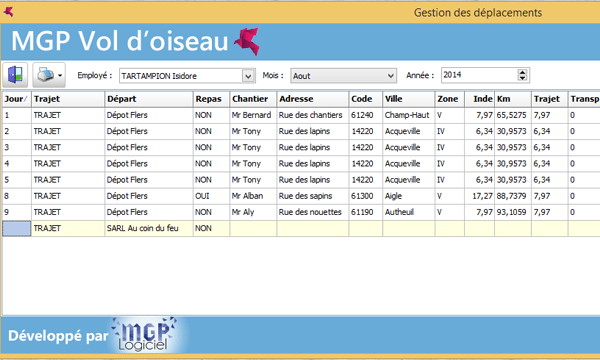Click the Adresse column header
Screen dimensions: 600x360
[313, 99]
